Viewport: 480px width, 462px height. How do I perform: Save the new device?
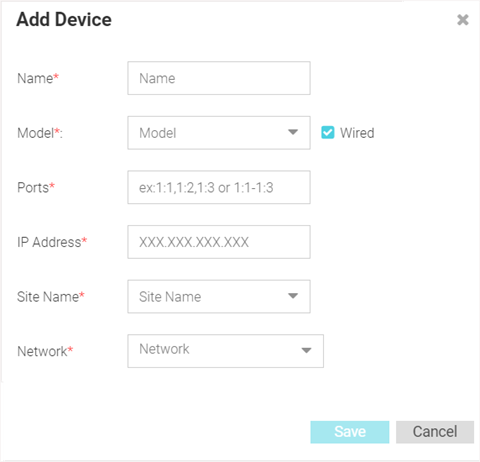pos(350,432)
